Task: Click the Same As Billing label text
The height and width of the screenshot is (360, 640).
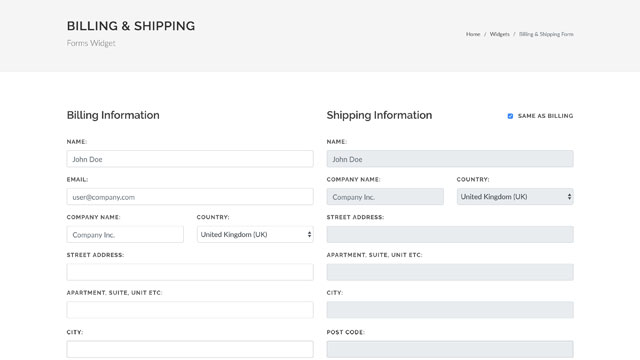Action: coord(545,116)
